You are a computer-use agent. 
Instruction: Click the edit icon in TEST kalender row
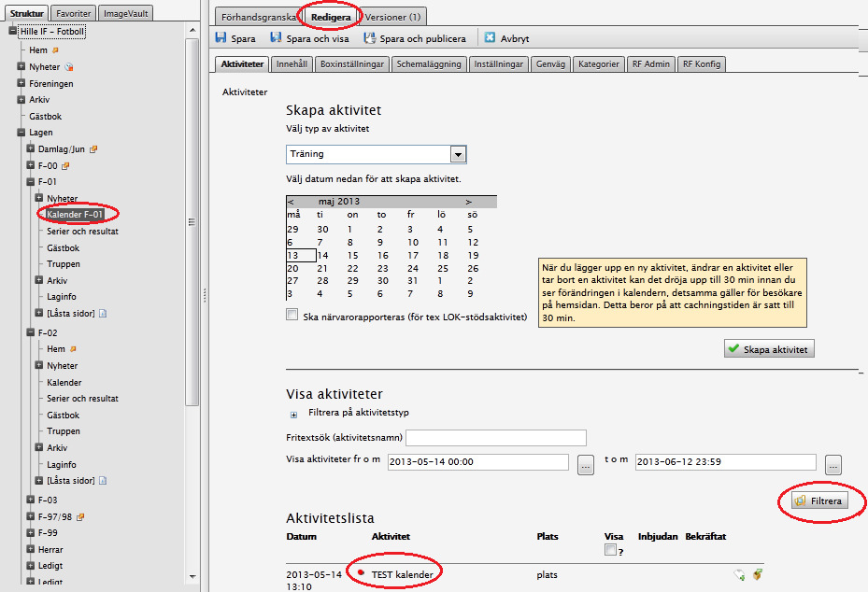pyautogui.click(x=739, y=575)
